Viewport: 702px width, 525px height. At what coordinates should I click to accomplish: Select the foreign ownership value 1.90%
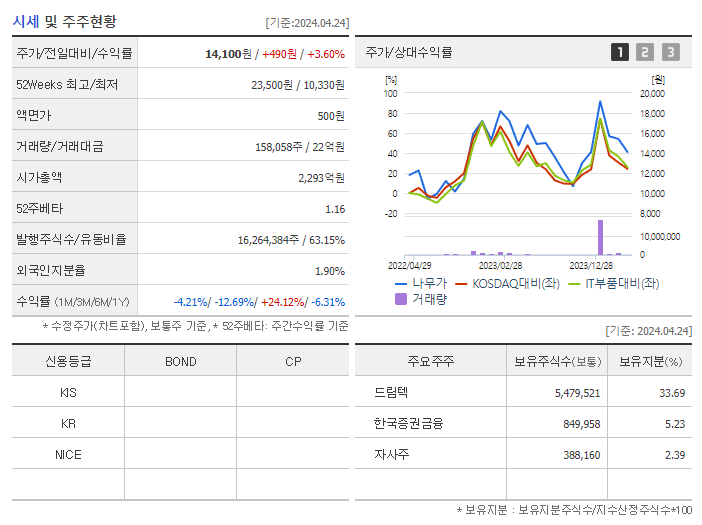coord(330,271)
